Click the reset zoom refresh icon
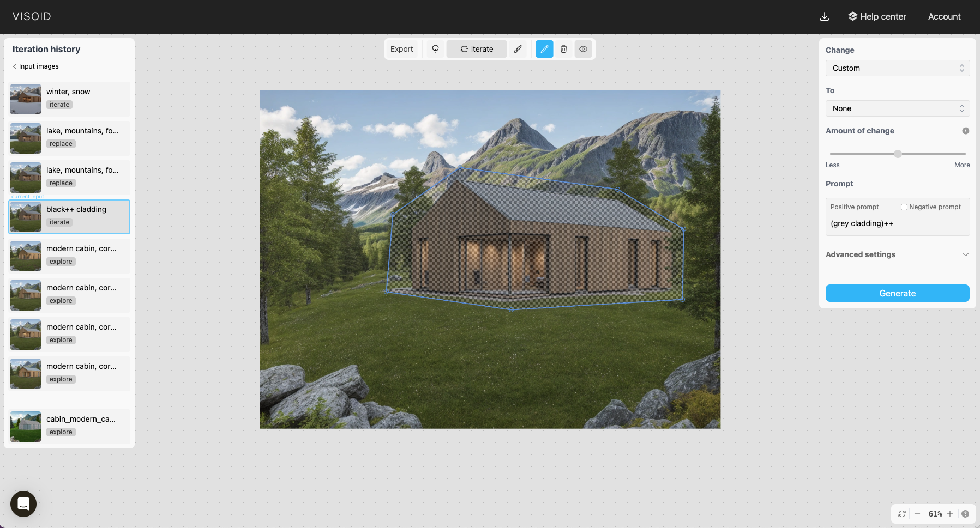 [x=902, y=514]
